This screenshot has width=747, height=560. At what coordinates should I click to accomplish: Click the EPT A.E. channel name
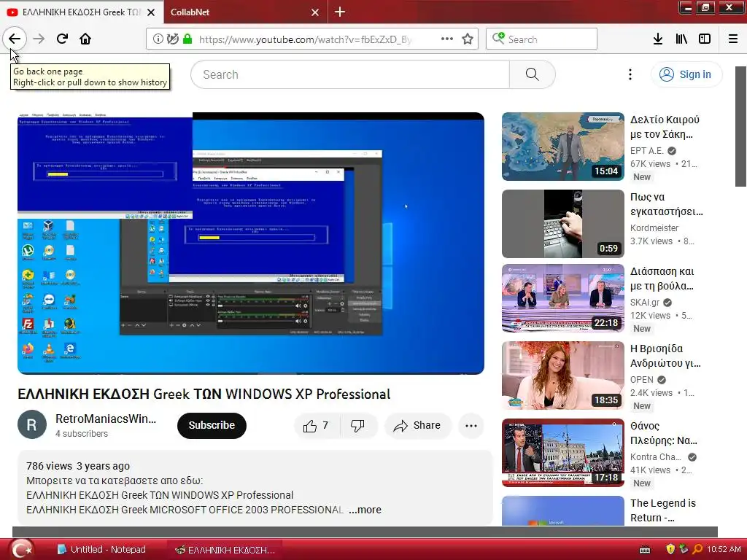[646, 150]
